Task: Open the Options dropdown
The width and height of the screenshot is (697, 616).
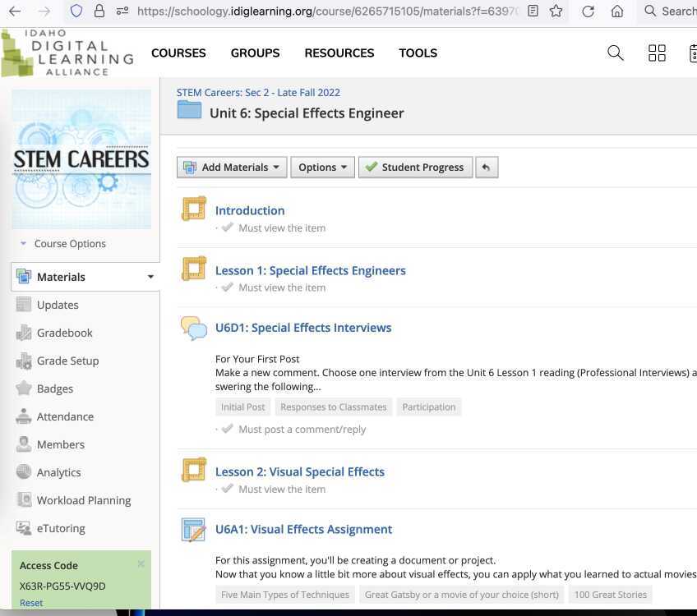Action: click(322, 167)
